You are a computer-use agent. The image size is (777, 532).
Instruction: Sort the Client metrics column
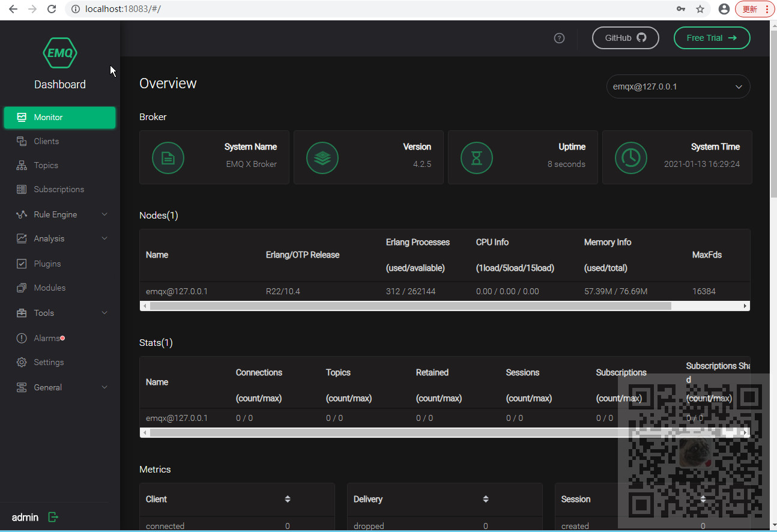288,499
